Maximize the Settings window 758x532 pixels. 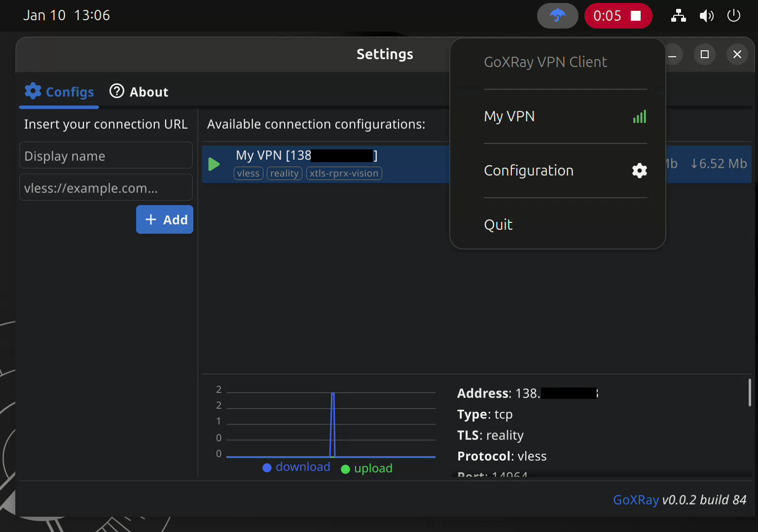coord(705,54)
